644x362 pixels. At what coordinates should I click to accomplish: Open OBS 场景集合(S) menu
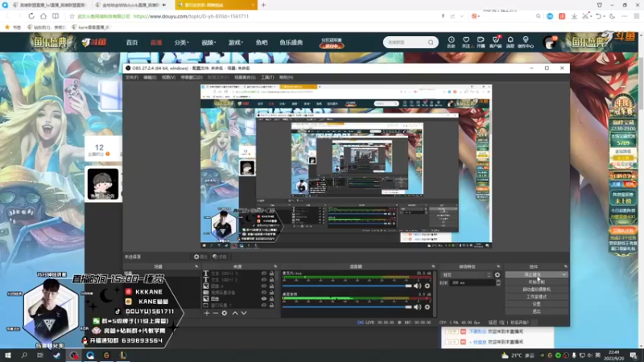(x=245, y=77)
